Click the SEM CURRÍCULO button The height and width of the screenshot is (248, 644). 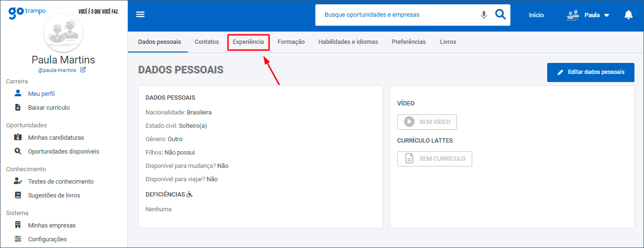(435, 159)
